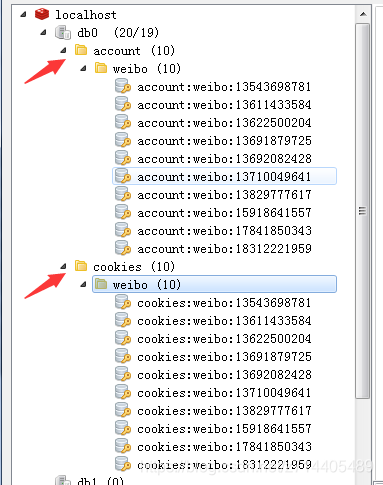The width and height of the screenshot is (383, 485).
Task: Open key account:weibo:13691879725
Action: [224, 141]
